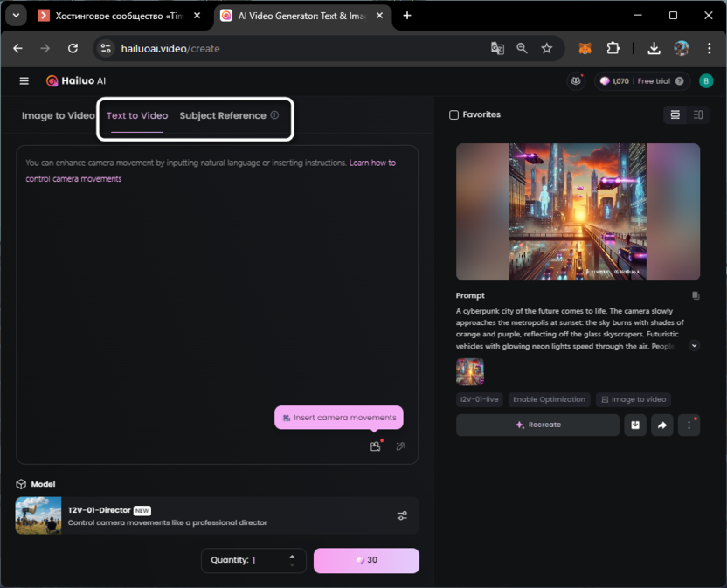Open the hamburger sidebar menu
The width and height of the screenshot is (727, 588).
[x=24, y=81]
